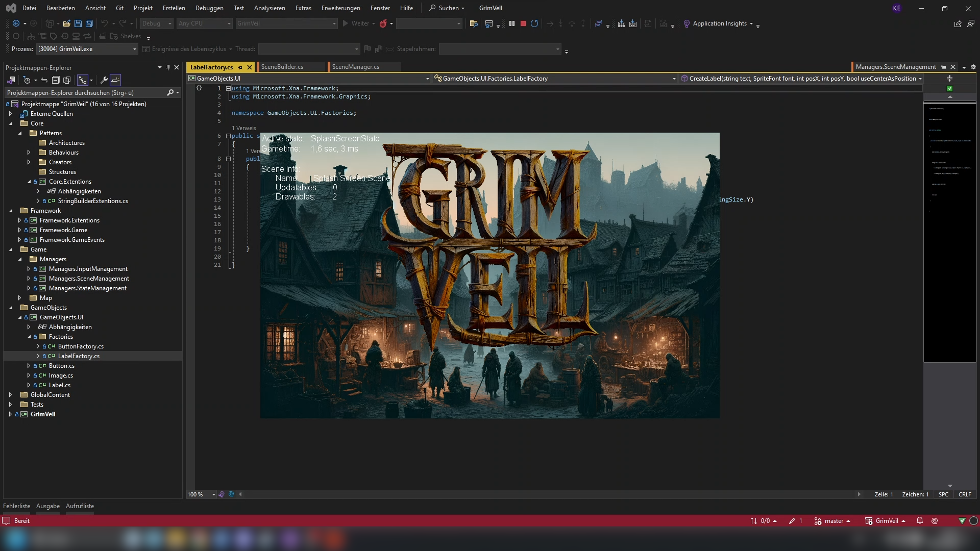Open the Git menu
This screenshot has width=980, height=551.
(x=119, y=8)
